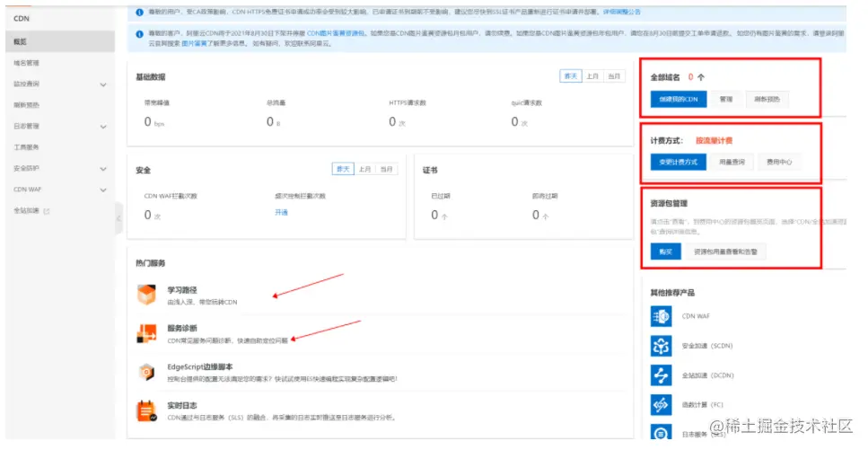Click the 资源包用量查看和告警 button

pos(726,251)
